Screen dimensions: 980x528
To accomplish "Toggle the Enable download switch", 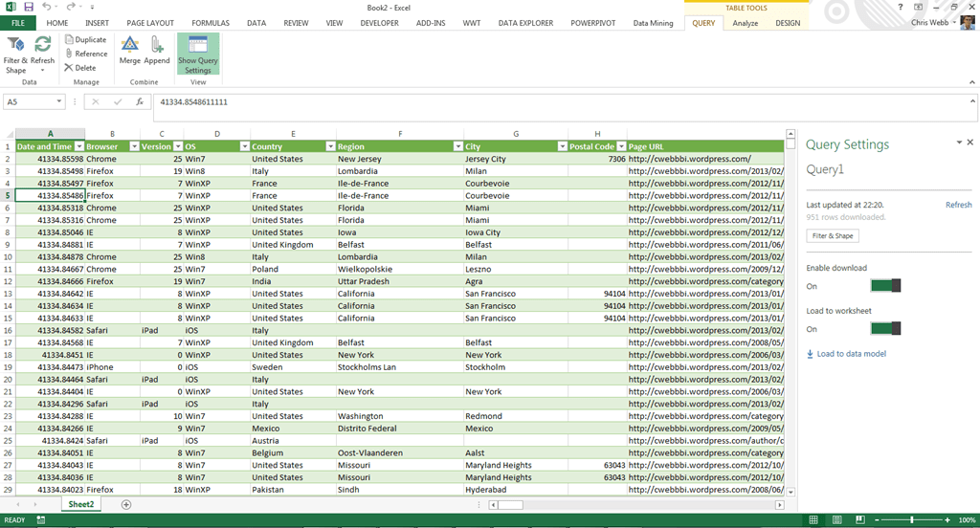I will click(x=885, y=286).
